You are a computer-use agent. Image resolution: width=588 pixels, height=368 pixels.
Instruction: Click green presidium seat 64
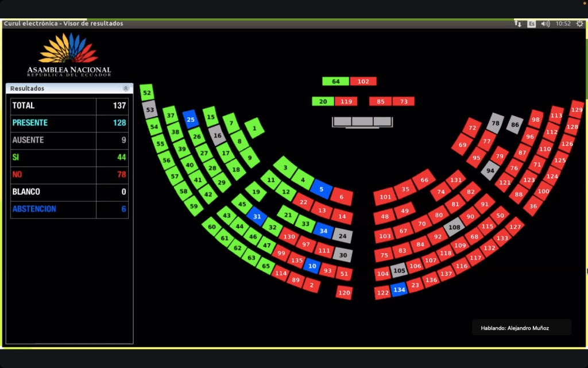click(335, 82)
